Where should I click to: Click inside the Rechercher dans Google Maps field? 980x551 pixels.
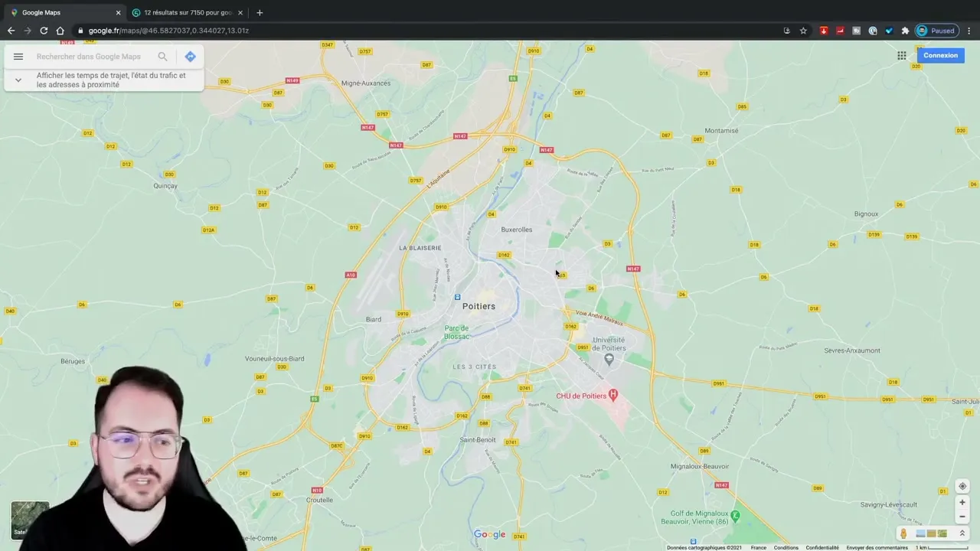coord(89,56)
